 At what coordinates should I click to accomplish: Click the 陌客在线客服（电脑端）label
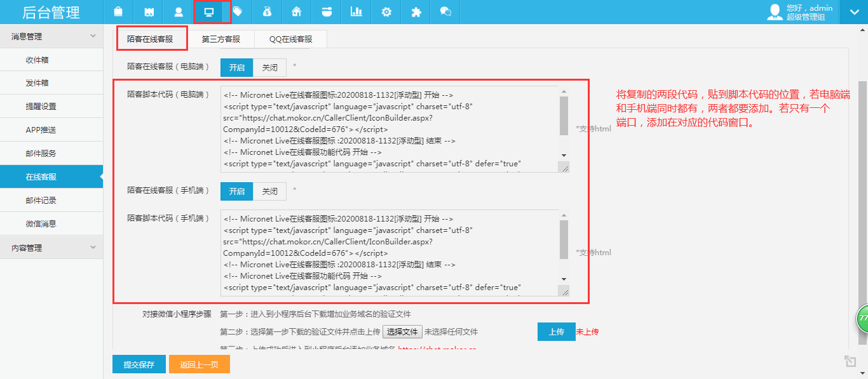[x=168, y=66]
